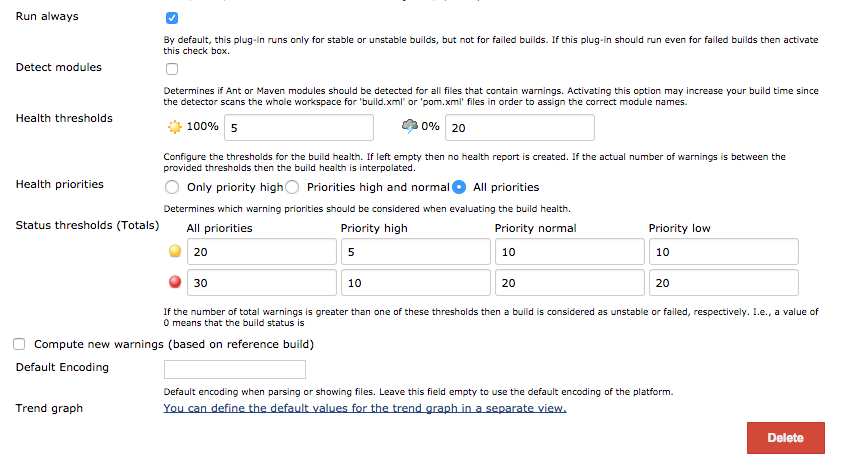
Task: Open the trend graph default values link
Action: pos(365,408)
